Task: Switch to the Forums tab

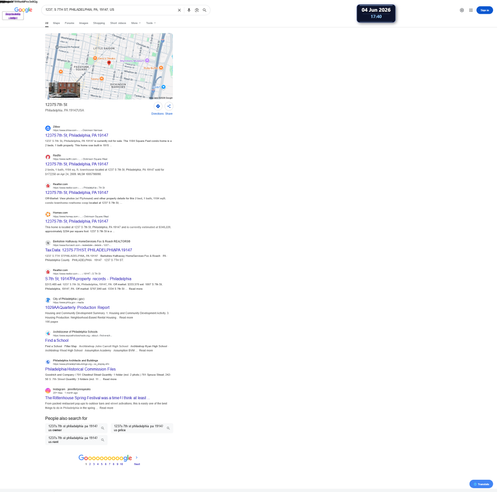Action: (70, 23)
